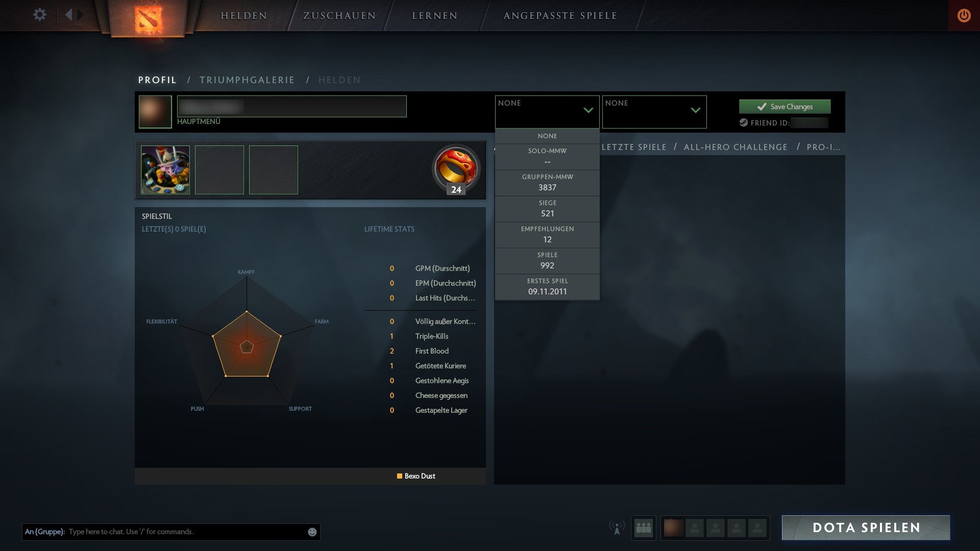Viewport: 980px width, 551px height.
Task: Switch to TRIUMPHGALERIE tab
Action: (x=247, y=80)
